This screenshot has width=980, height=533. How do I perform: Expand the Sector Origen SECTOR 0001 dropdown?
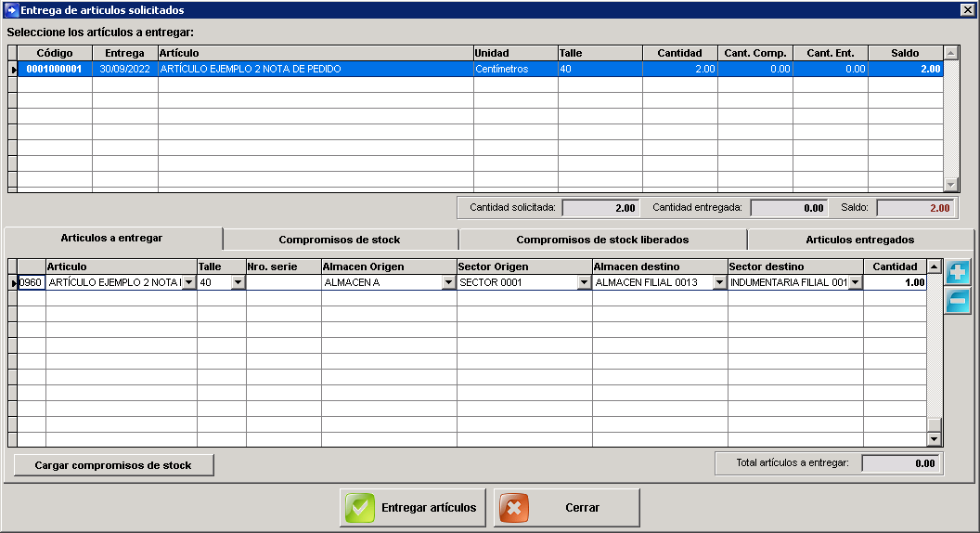pyautogui.click(x=584, y=283)
